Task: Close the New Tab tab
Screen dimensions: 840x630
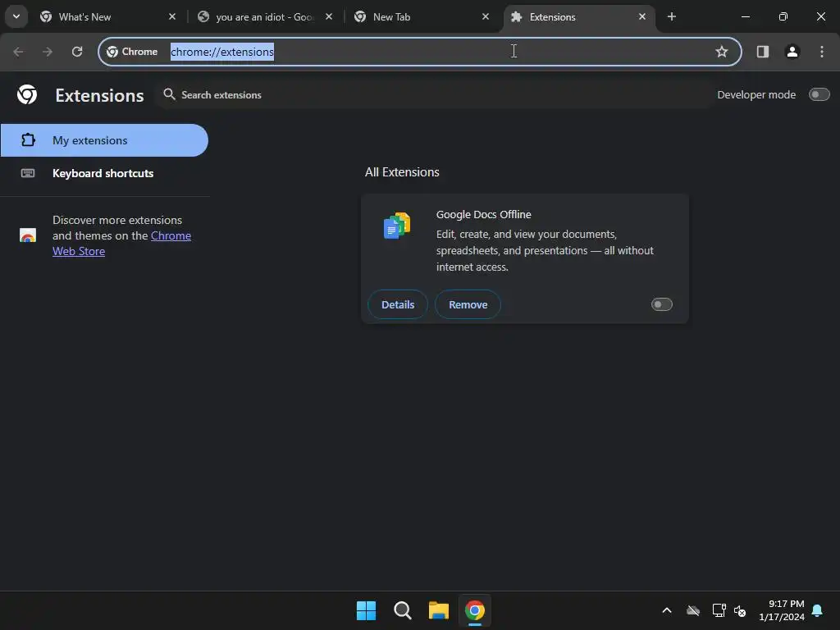Action: click(x=486, y=16)
